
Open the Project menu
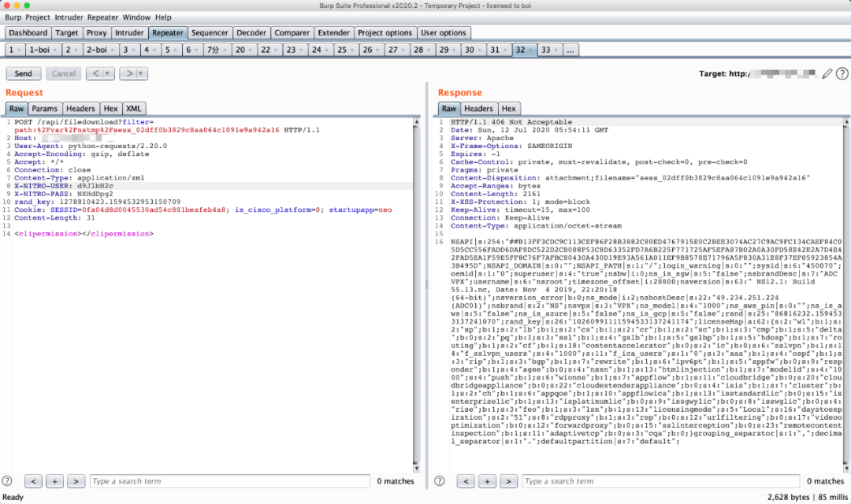pos(38,17)
